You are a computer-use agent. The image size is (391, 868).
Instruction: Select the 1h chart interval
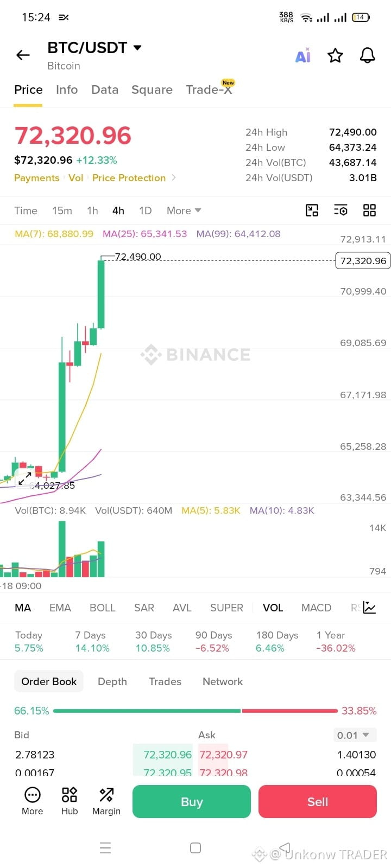92,210
